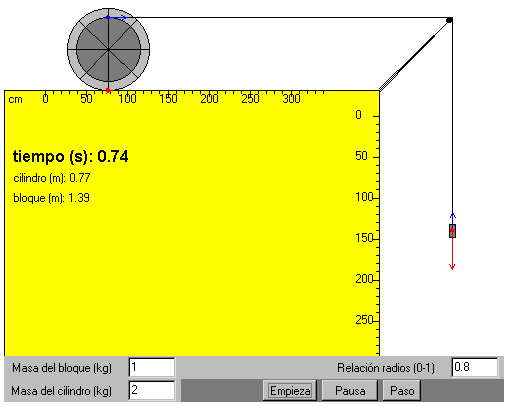The width and height of the screenshot is (509, 407).
Task: Click the tiempo (s) readout
Action: pyautogui.click(x=70, y=156)
